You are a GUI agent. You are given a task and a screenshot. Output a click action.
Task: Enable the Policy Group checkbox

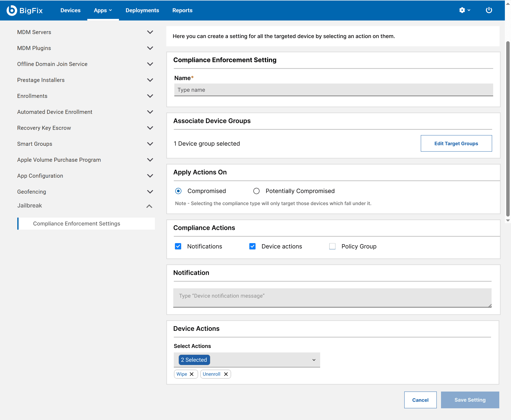click(332, 246)
